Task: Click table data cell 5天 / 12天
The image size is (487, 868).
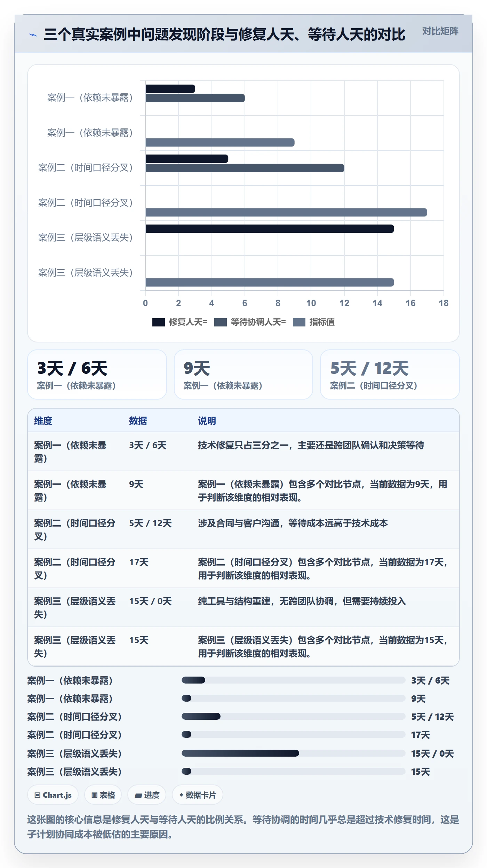Action: 150,523
